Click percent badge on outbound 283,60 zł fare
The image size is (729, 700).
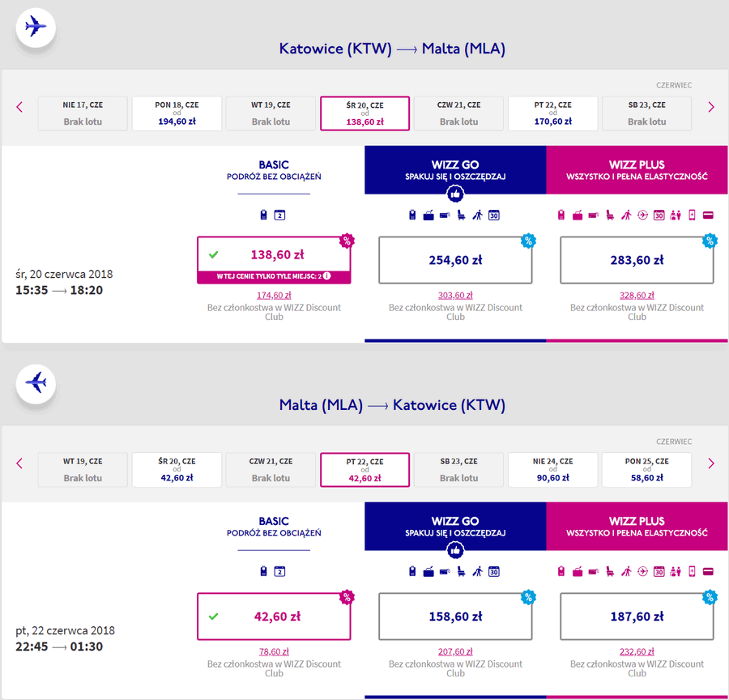710,241
